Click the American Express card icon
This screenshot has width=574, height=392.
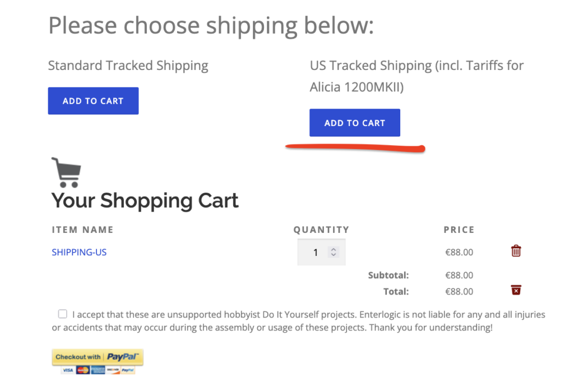98,370
